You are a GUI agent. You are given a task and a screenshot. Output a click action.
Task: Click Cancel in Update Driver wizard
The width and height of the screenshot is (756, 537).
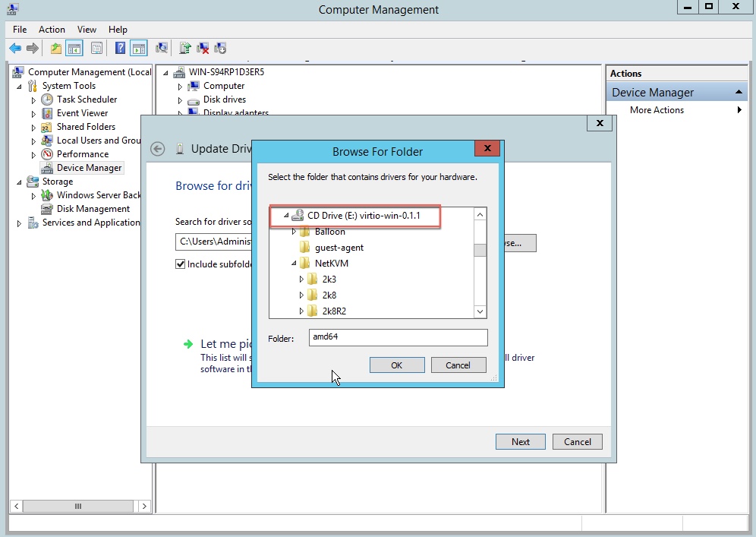(578, 442)
